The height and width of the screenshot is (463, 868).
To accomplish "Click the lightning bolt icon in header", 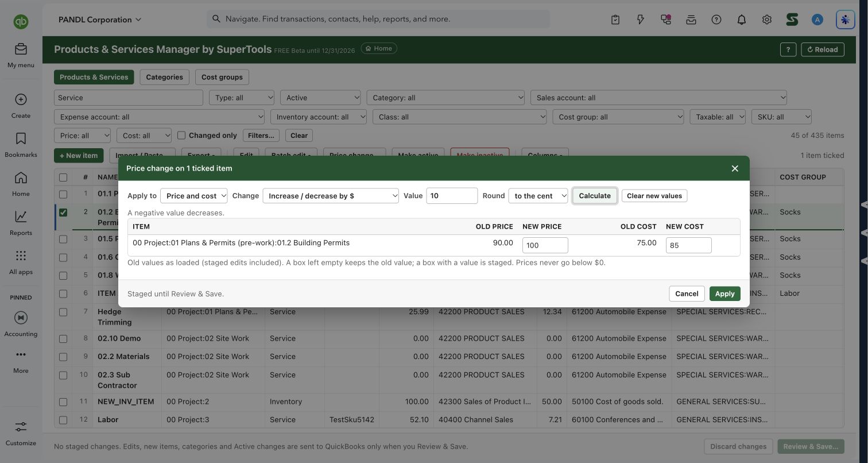I will point(641,20).
